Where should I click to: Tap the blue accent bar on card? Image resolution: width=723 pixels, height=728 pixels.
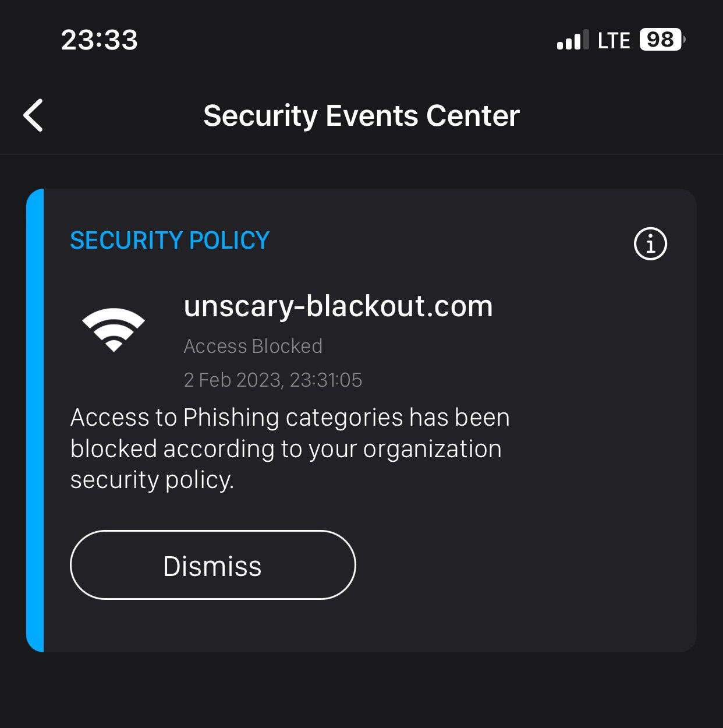coord(35,419)
